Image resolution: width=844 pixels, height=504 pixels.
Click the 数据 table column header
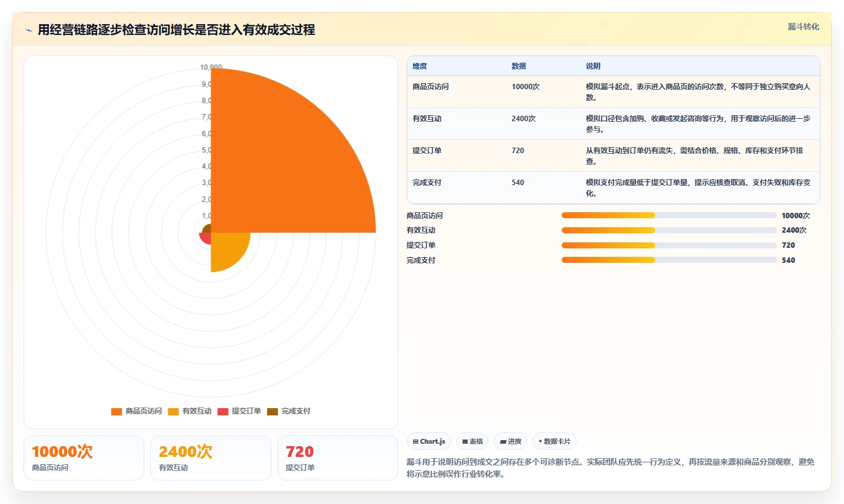pos(519,66)
